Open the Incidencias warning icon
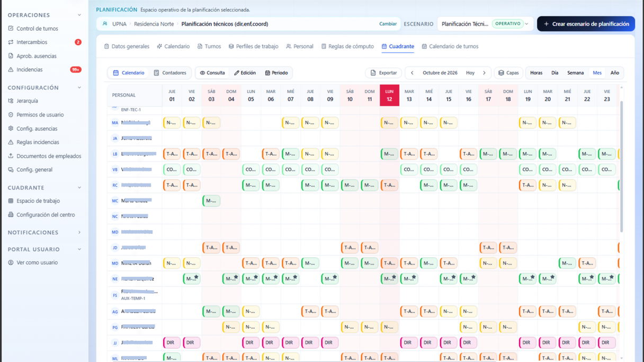Image resolution: width=644 pixels, height=362 pixels. pyautogui.click(x=11, y=70)
